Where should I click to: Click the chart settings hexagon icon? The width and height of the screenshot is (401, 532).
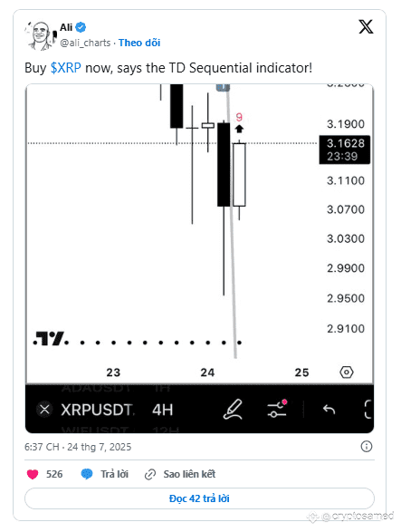pyautogui.click(x=347, y=372)
